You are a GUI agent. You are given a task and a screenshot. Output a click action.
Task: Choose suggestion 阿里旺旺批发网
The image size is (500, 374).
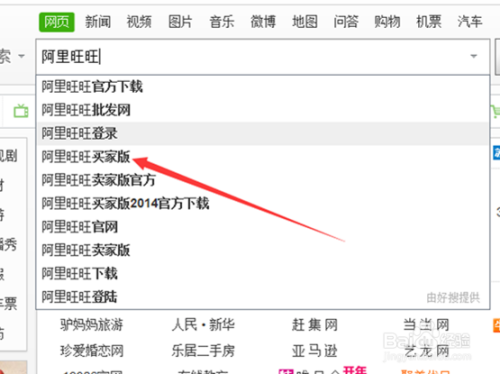click(x=263, y=110)
